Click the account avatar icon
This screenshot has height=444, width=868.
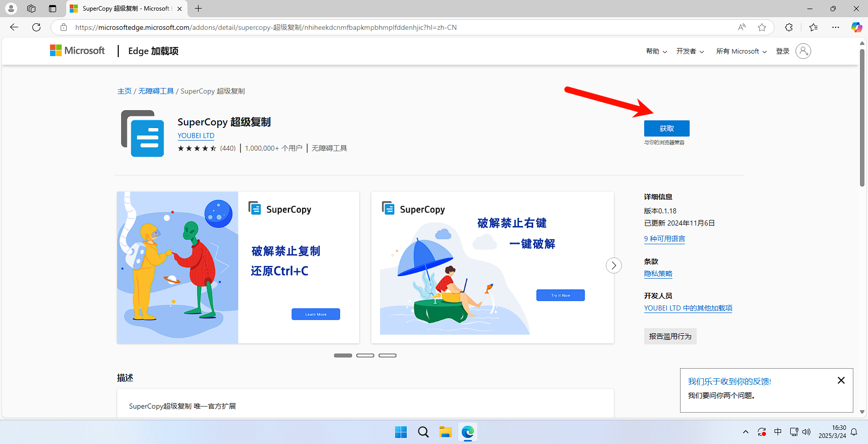(x=803, y=51)
